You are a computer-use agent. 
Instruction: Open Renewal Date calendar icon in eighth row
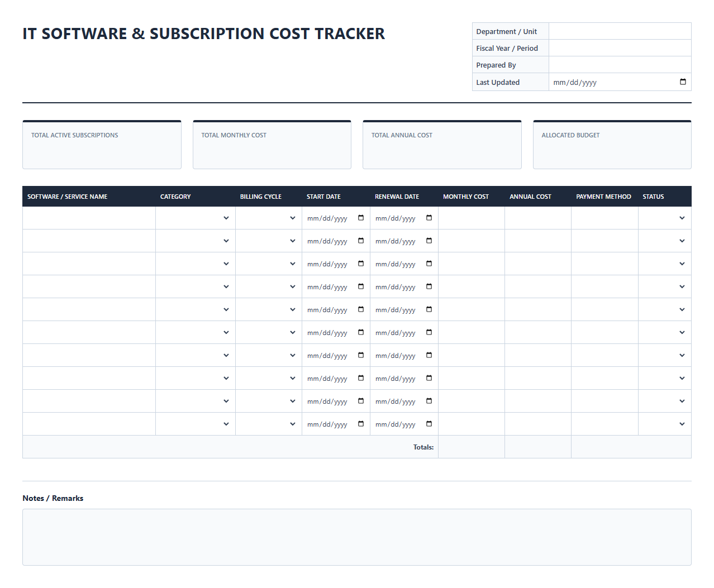[x=429, y=378]
